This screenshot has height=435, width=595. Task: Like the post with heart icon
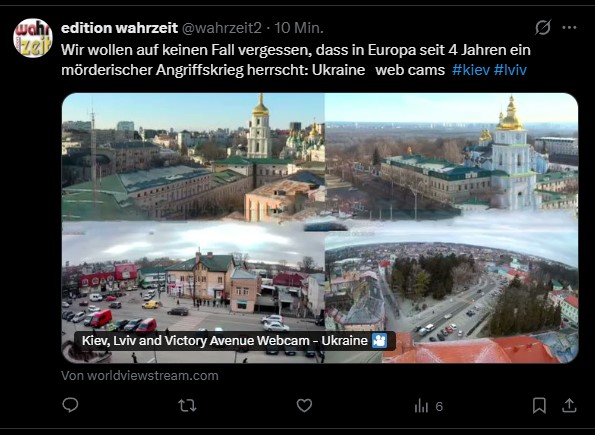point(304,405)
